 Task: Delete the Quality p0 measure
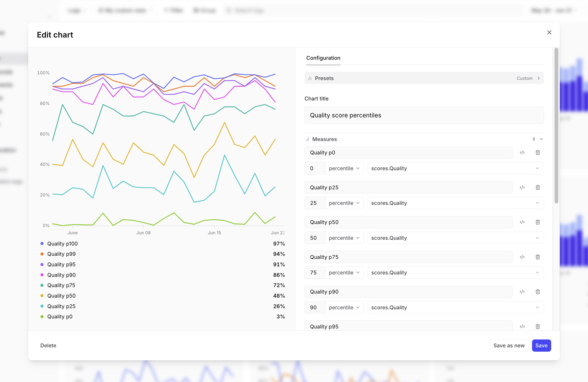(538, 153)
